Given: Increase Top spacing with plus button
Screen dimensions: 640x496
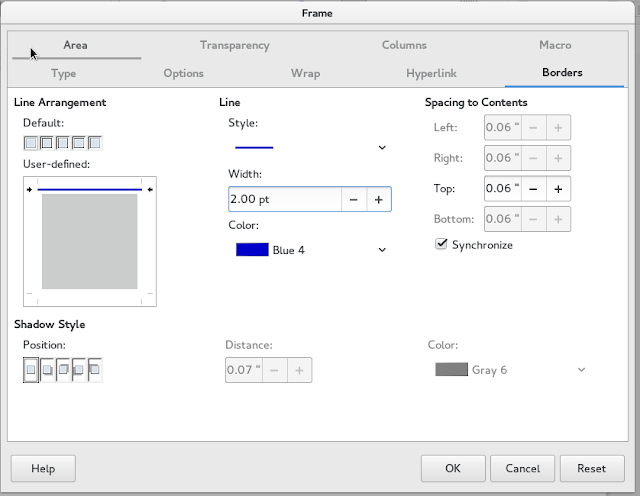Looking at the screenshot, I should click(558, 189).
